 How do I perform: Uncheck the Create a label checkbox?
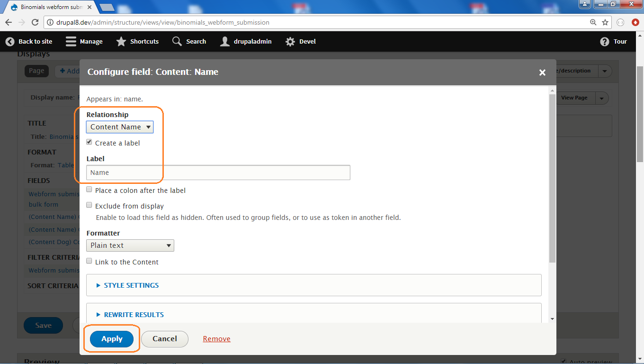(89, 142)
